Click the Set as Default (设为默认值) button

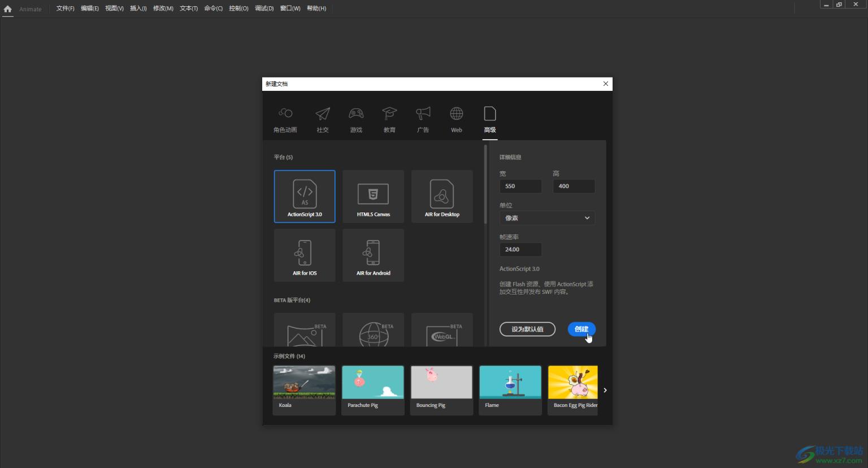527,329
